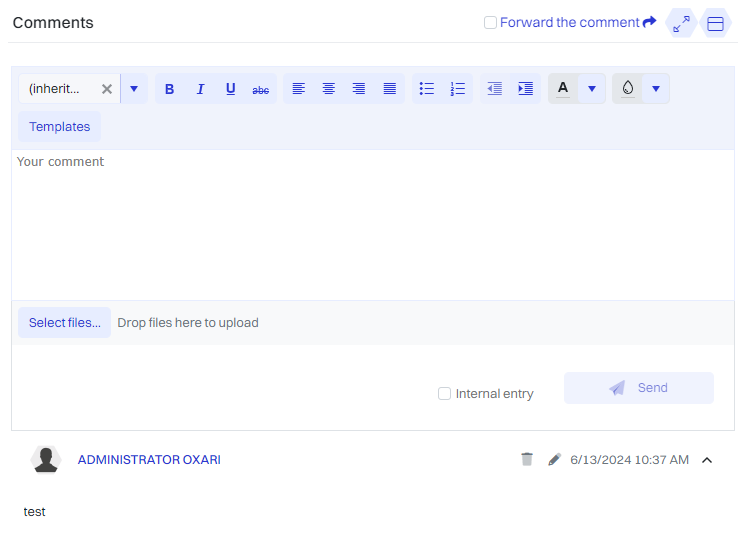Apply the background color droplet swatch
This screenshot has height=551, width=745.
[627, 89]
